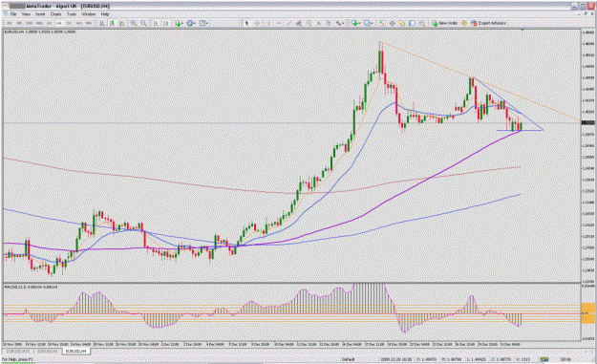Select the horizontal line drawing tool
597x364 pixels.
pos(279,23)
